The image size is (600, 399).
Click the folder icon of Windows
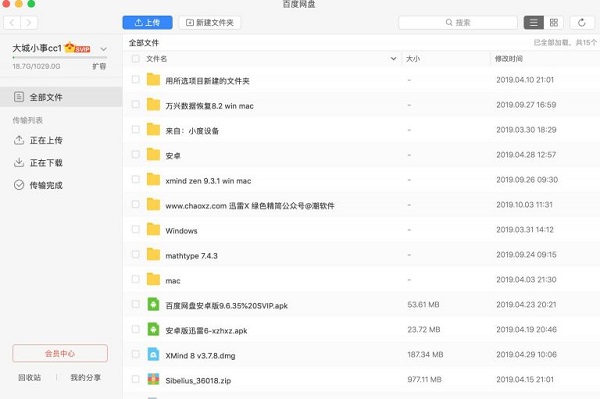click(x=153, y=229)
